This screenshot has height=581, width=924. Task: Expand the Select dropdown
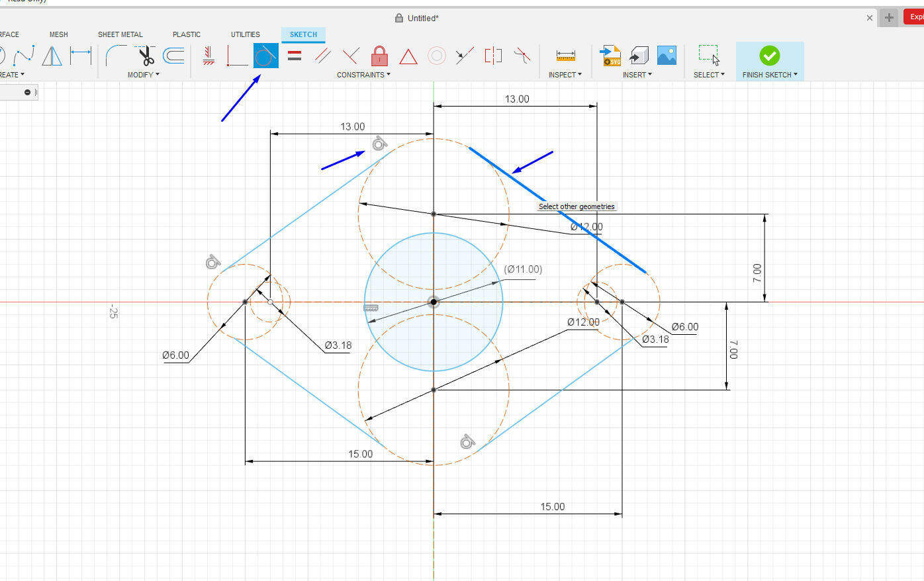pos(709,75)
